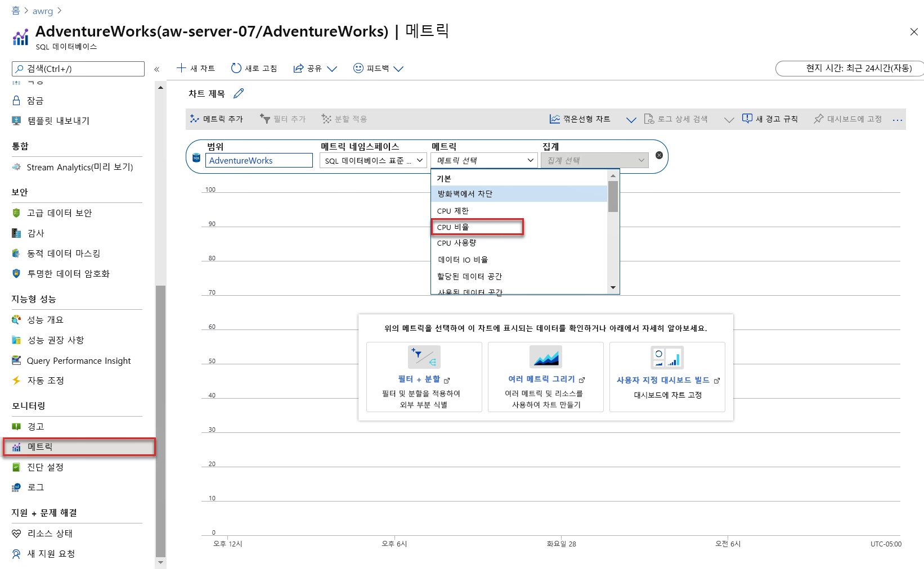
Task: Click the 필터 + 분할 link
Action: [x=419, y=379]
